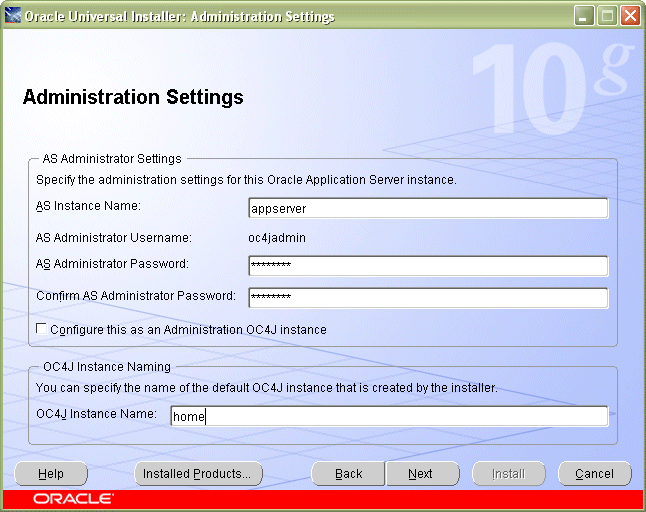Focus the AS Administrator Password field
646x512 pixels.
click(428, 266)
